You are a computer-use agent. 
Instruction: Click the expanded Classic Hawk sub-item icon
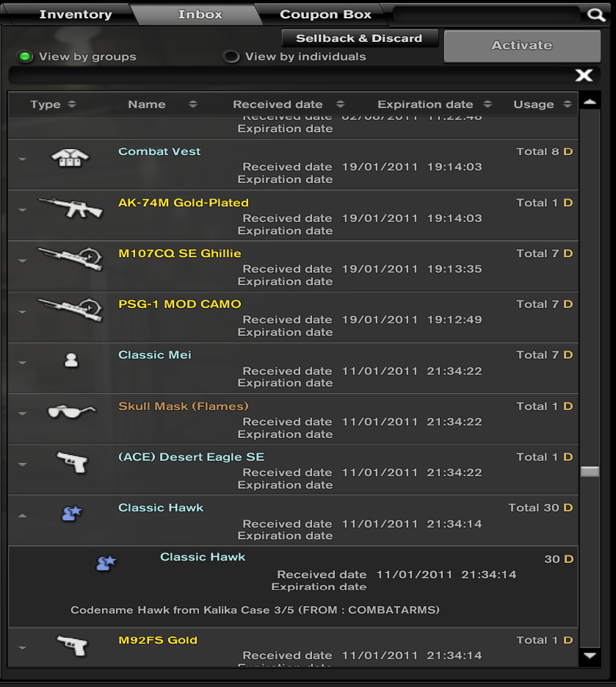pyautogui.click(x=106, y=563)
